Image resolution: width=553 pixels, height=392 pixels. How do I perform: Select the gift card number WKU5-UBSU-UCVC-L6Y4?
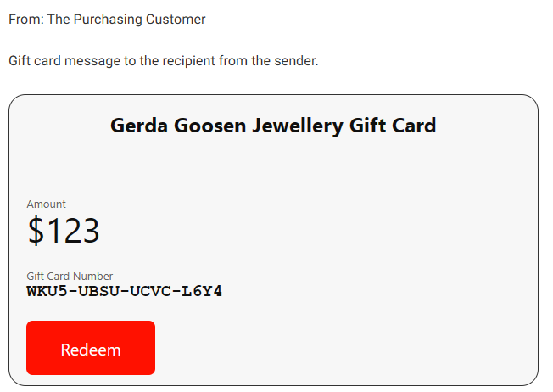(x=124, y=291)
